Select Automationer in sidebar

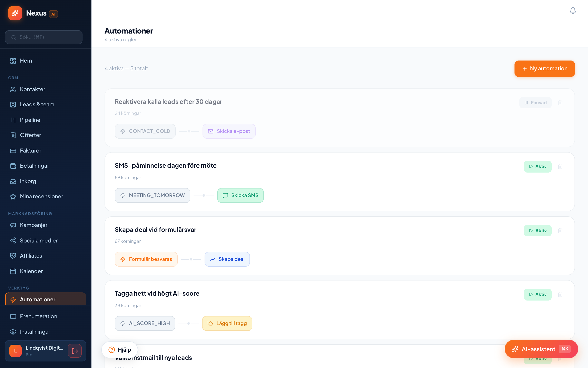point(46,299)
